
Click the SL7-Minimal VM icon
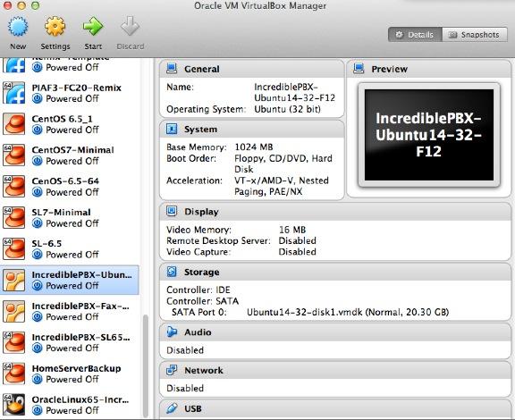[x=13, y=218]
